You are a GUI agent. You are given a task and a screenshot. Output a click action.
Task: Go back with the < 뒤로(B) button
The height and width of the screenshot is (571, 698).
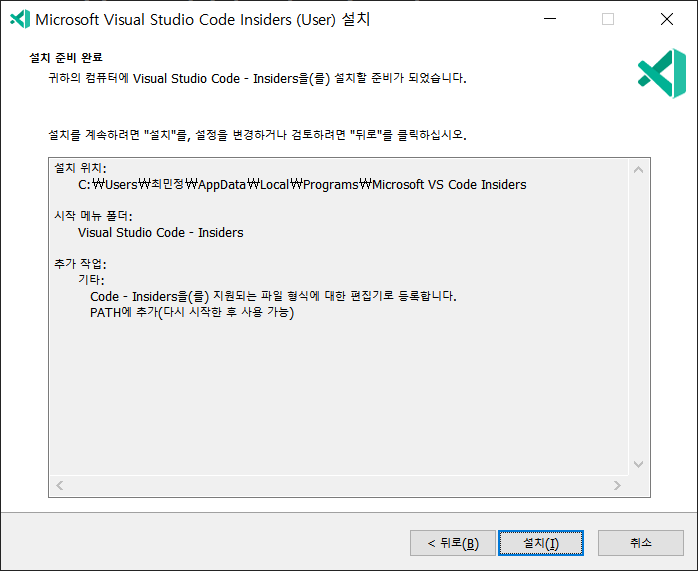pyautogui.click(x=453, y=543)
